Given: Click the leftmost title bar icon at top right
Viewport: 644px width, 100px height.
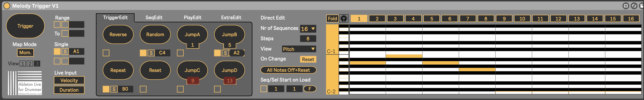Looking at the screenshot, I should pos(626,6).
